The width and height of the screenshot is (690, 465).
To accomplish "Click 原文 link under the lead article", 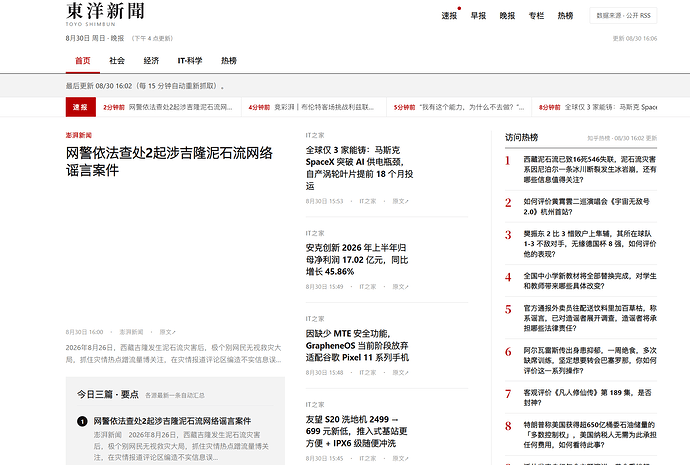I will click(167, 332).
